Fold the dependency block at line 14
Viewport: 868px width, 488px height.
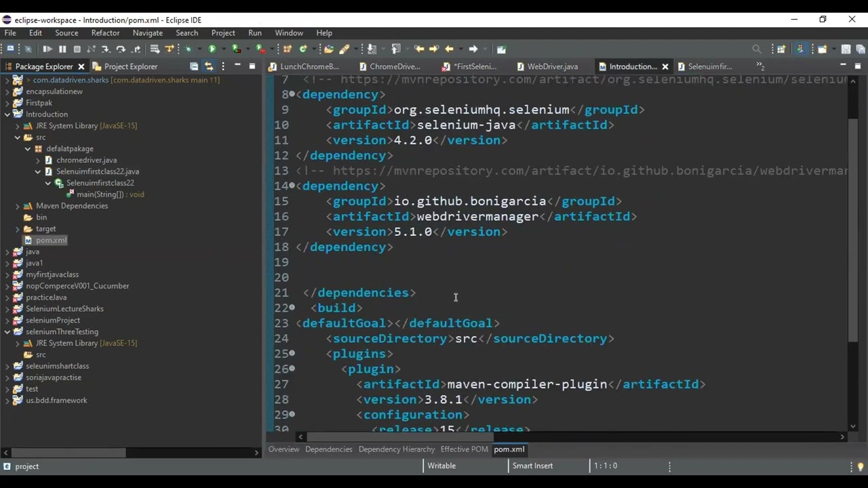point(292,186)
